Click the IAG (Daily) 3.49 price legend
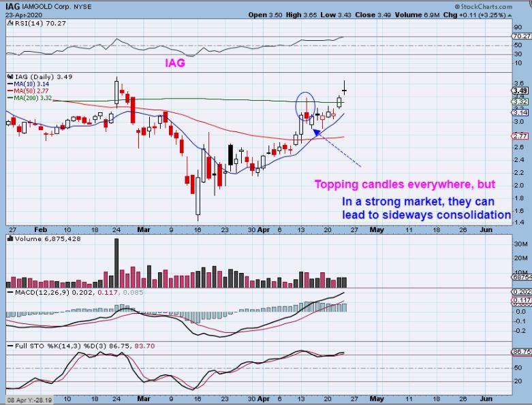Image resolution: width=532 pixels, height=405 pixels. click(40, 77)
